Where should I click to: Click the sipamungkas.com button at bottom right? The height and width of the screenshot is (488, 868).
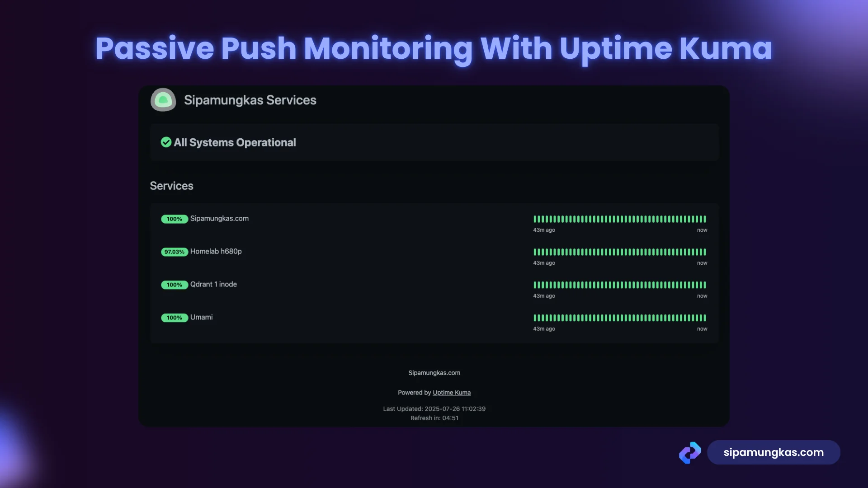(x=774, y=452)
